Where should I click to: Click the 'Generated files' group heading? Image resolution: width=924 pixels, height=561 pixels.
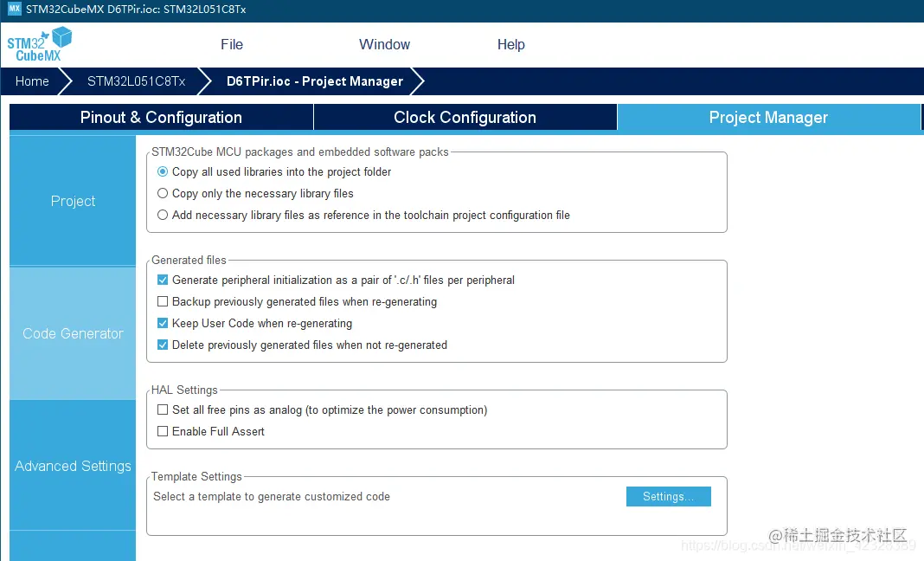click(x=189, y=260)
